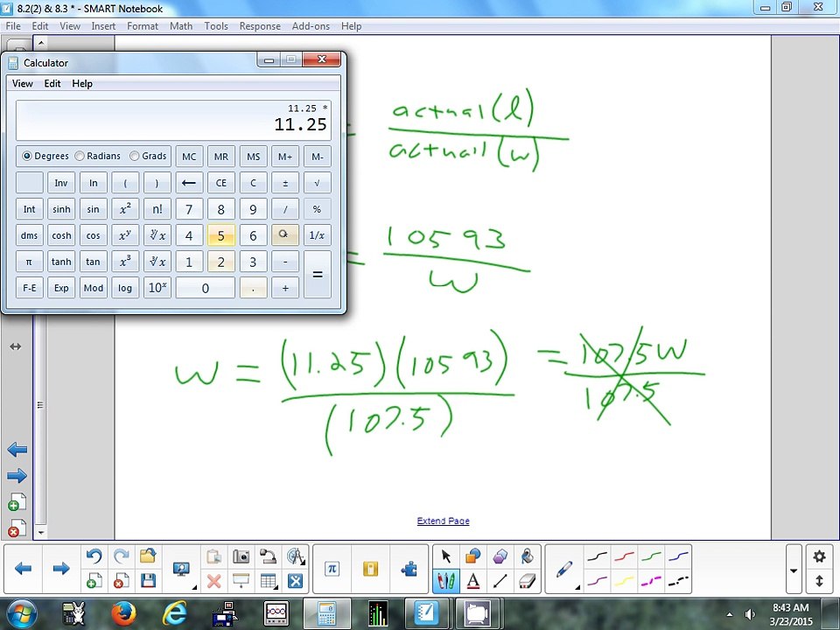Go to next page with sidebar right arrow
The height and width of the screenshot is (630, 840).
tap(17, 475)
